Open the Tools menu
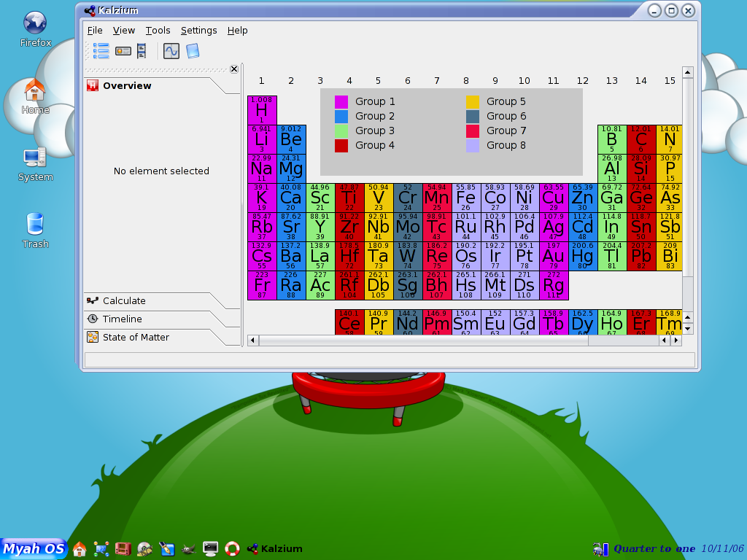 click(158, 31)
